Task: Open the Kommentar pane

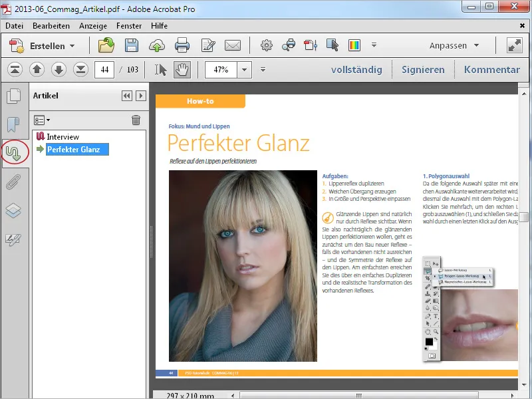Action: pos(492,70)
